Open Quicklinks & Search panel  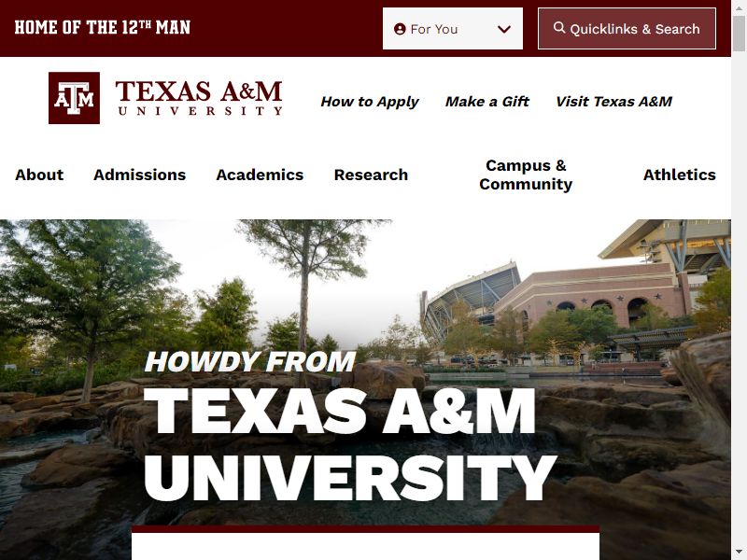pos(627,29)
